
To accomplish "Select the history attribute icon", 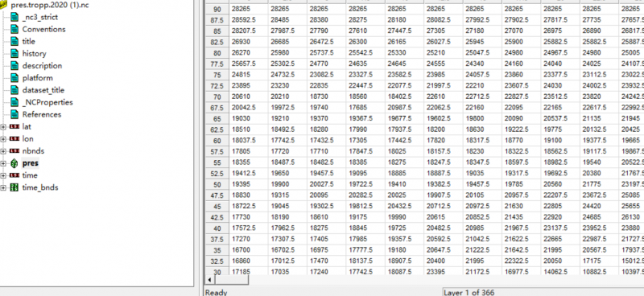I will (x=14, y=53).
